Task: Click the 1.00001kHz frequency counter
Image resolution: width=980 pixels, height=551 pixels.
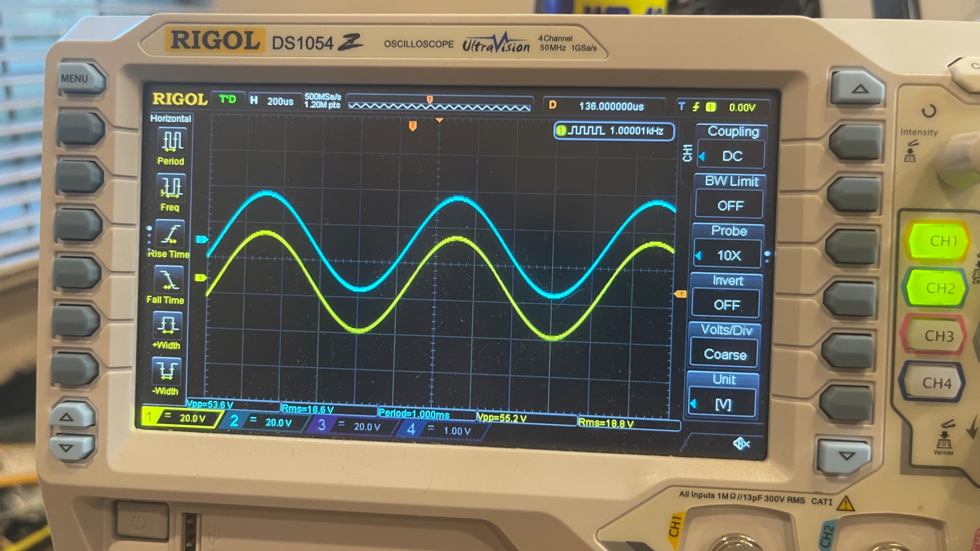Action: (614, 131)
